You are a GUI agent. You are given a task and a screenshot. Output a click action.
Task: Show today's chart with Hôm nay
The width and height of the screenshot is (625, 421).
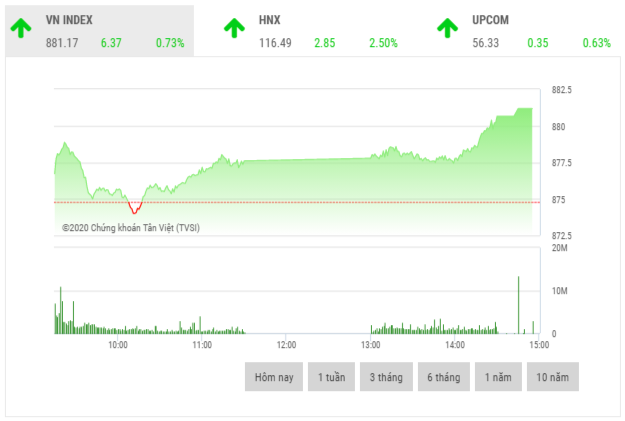(x=273, y=377)
